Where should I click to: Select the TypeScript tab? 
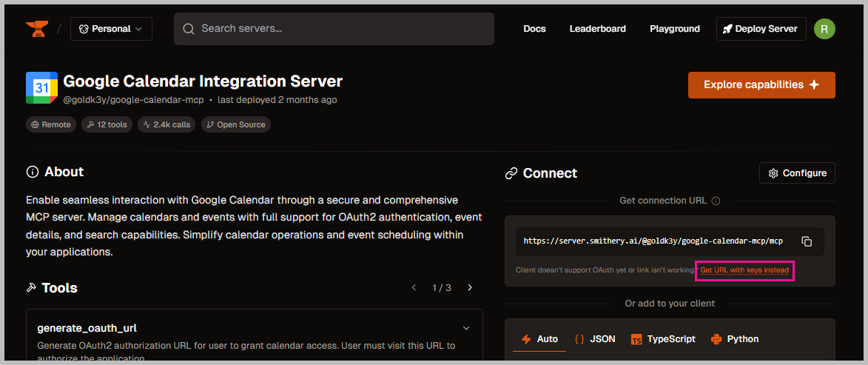(x=663, y=339)
